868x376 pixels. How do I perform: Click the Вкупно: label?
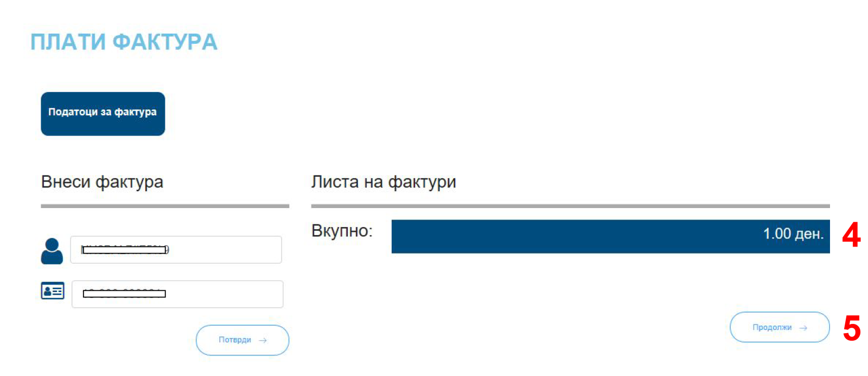click(x=342, y=231)
